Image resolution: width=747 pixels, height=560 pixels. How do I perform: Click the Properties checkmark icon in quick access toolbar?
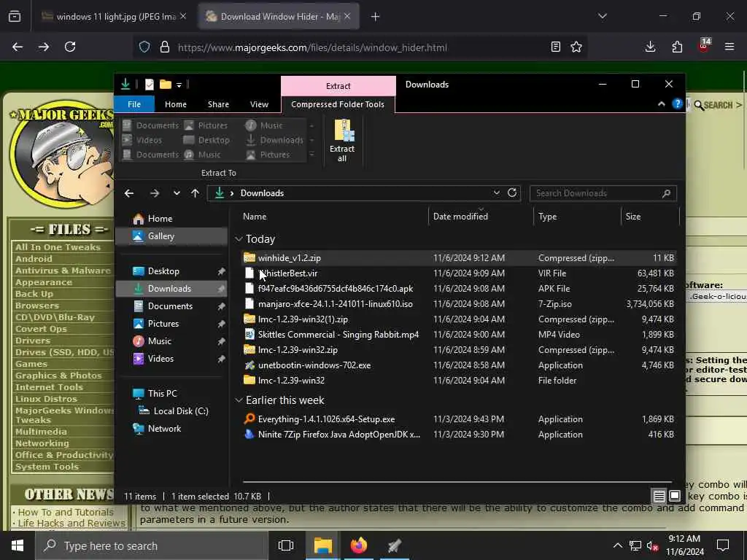point(149,85)
